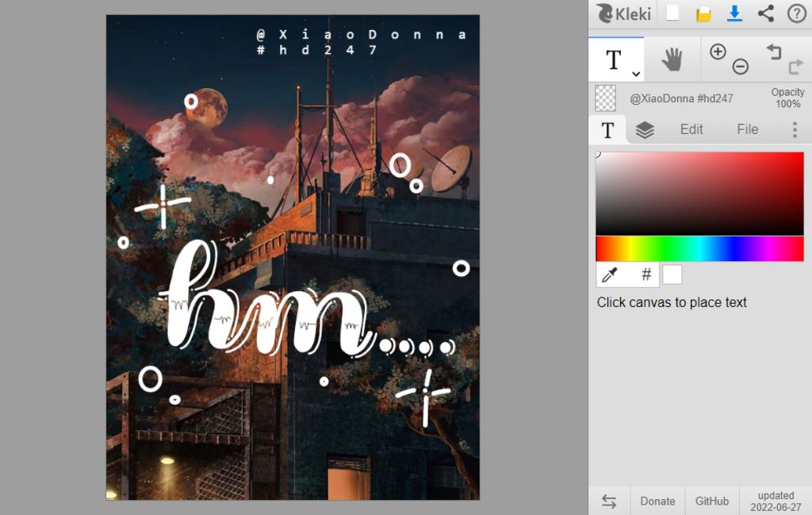
Task: Undo the last action
Action: point(774,52)
